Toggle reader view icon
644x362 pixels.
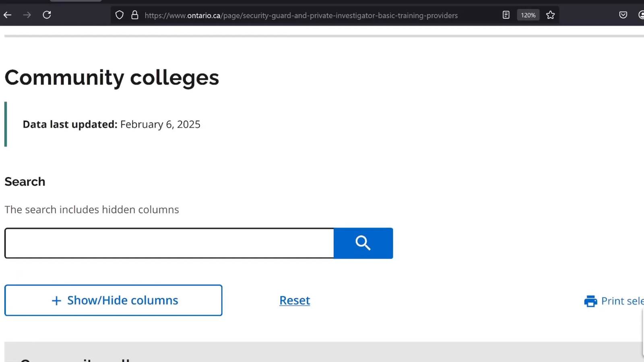click(x=506, y=15)
